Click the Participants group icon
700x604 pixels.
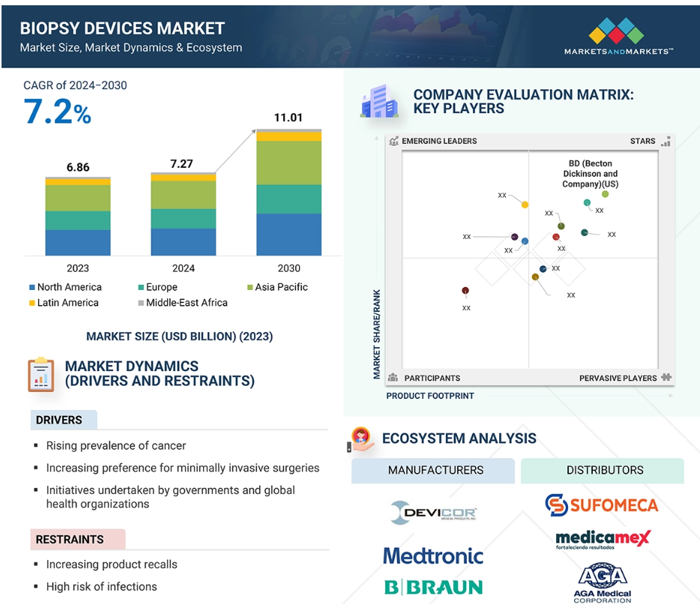(393, 378)
